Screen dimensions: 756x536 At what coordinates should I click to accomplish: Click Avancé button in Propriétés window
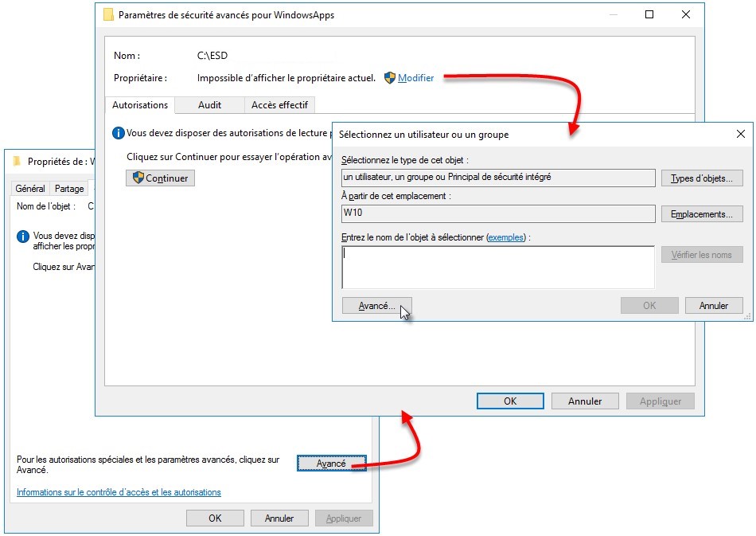coord(331,464)
